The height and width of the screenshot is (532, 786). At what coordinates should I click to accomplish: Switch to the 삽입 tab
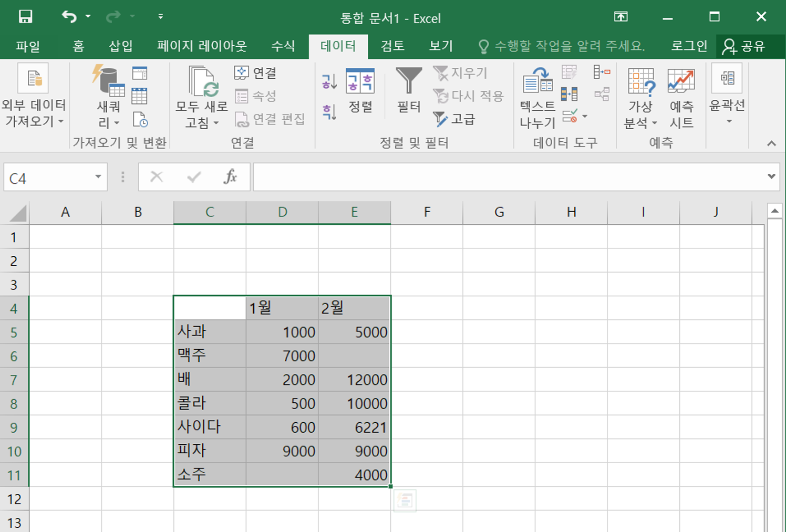(120, 46)
